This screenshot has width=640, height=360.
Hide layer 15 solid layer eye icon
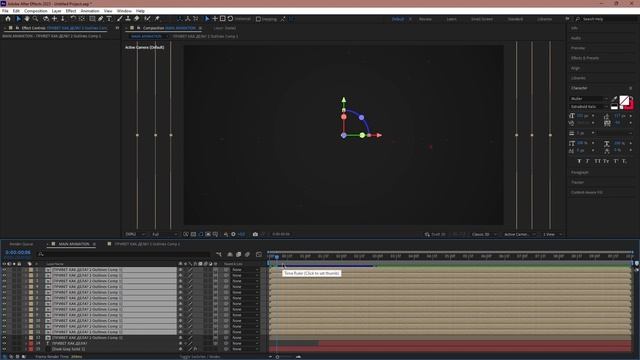pos(4,349)
